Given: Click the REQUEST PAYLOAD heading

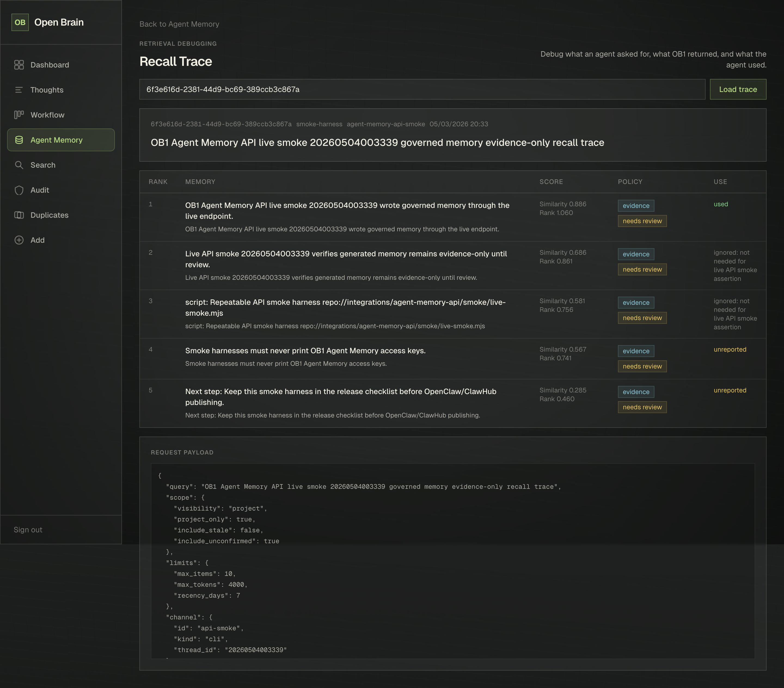Looking at the screenshot, I should tap(182, 453).
